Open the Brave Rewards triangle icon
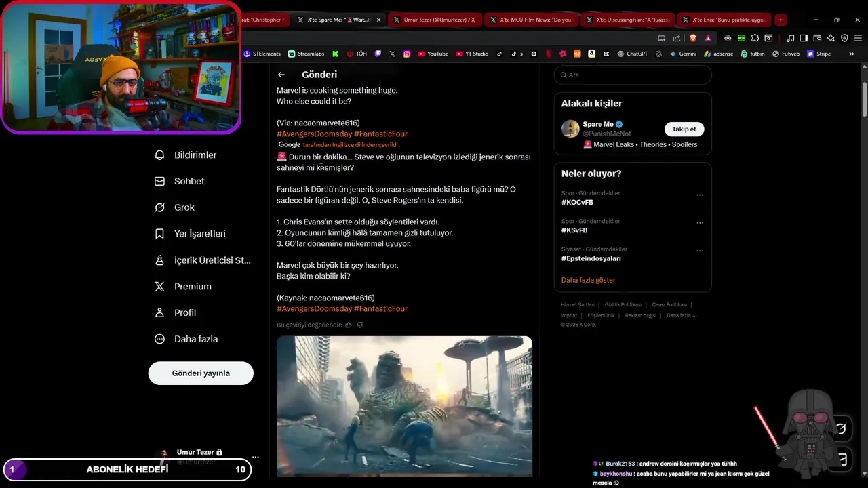The width and height of the screenshot is (868, 488). tap(708, 38)
